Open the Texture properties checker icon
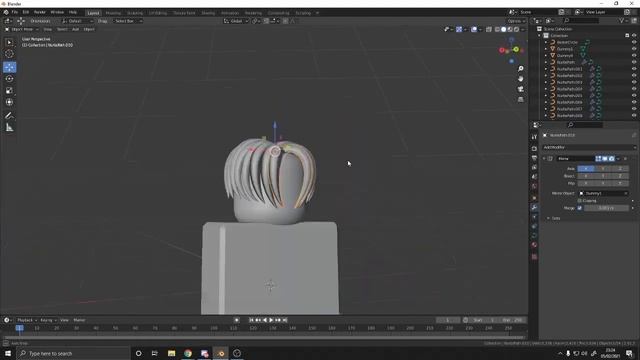 point(534,257)
